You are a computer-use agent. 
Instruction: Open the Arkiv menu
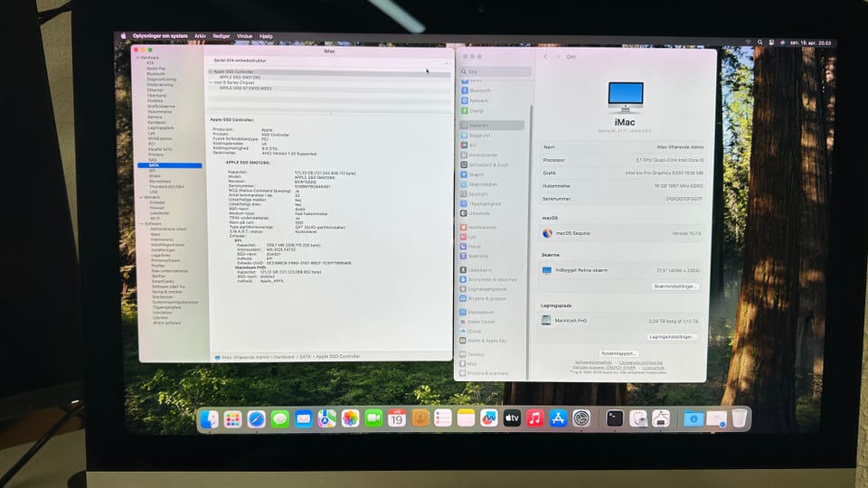click(x=200, y=36)
